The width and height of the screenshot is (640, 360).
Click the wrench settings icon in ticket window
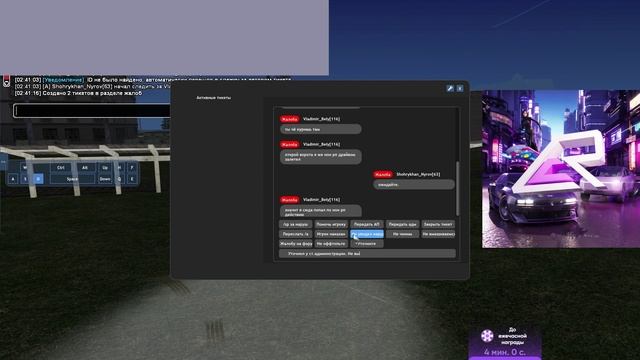tap(450, 88)
